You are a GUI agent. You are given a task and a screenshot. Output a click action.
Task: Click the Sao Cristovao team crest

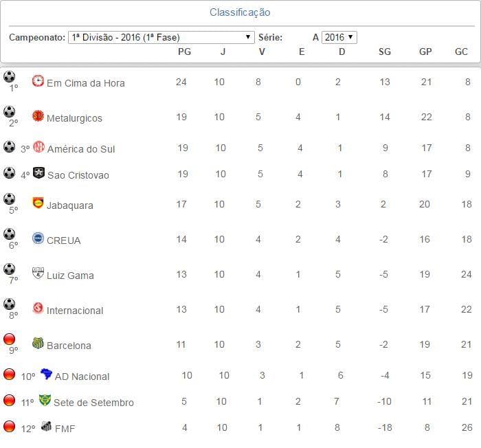(x=39, y=172)
